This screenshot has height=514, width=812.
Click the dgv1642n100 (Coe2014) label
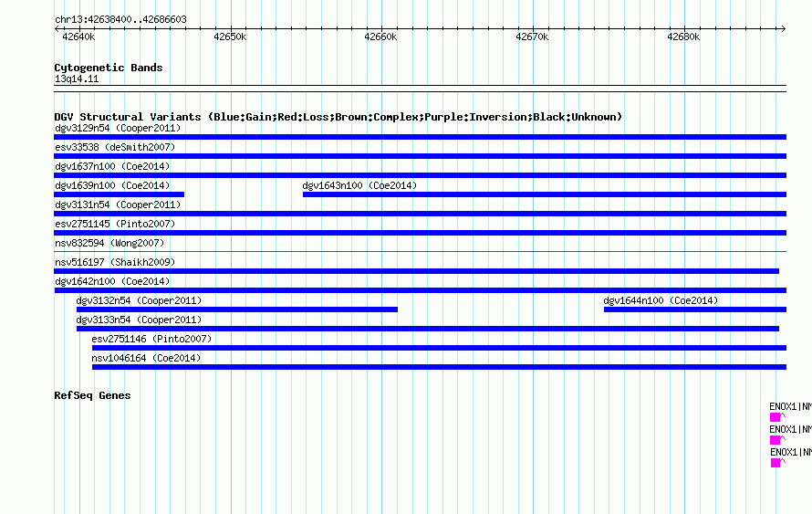click(x=112, y=281)
